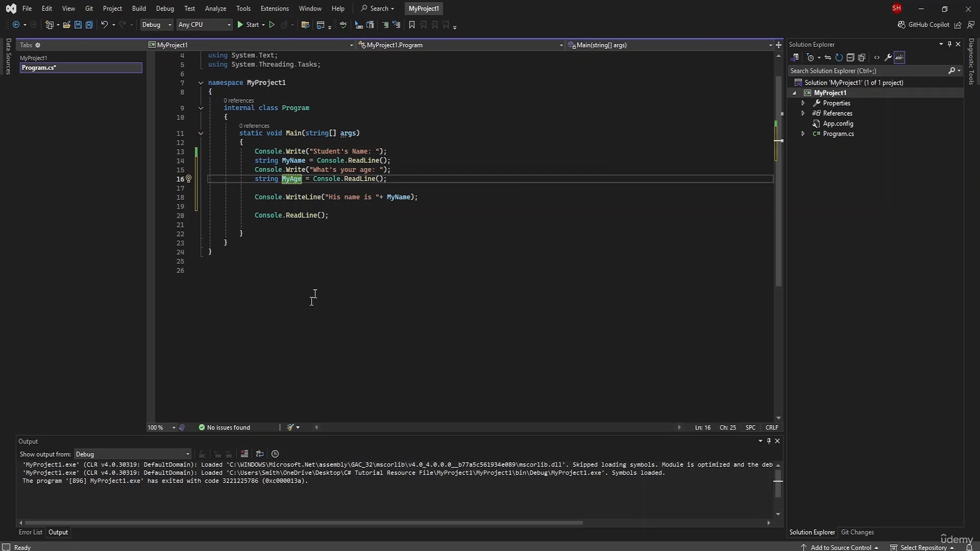Open the Build menu
The image size is (980, 551).
(x=139, y=8)
